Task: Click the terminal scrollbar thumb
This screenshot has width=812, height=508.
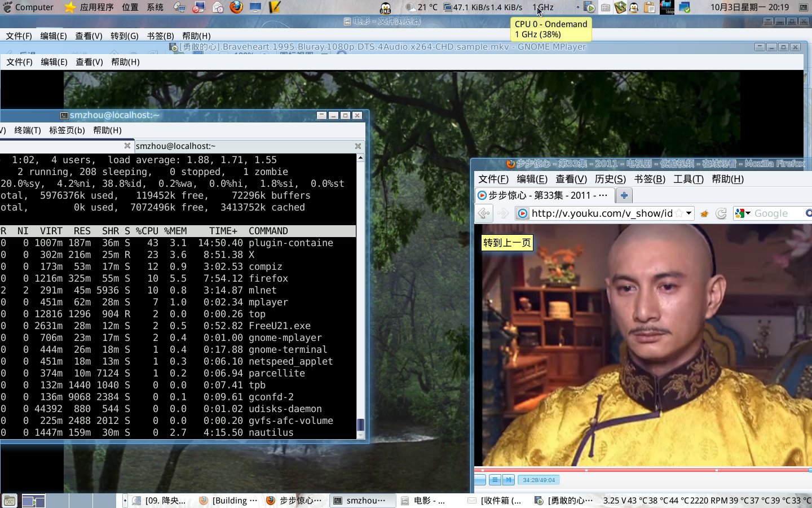Action: (360, 425)
